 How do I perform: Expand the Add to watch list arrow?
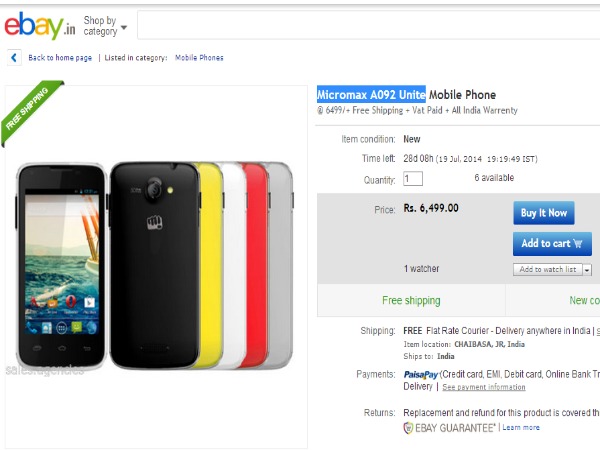point(587,270)
